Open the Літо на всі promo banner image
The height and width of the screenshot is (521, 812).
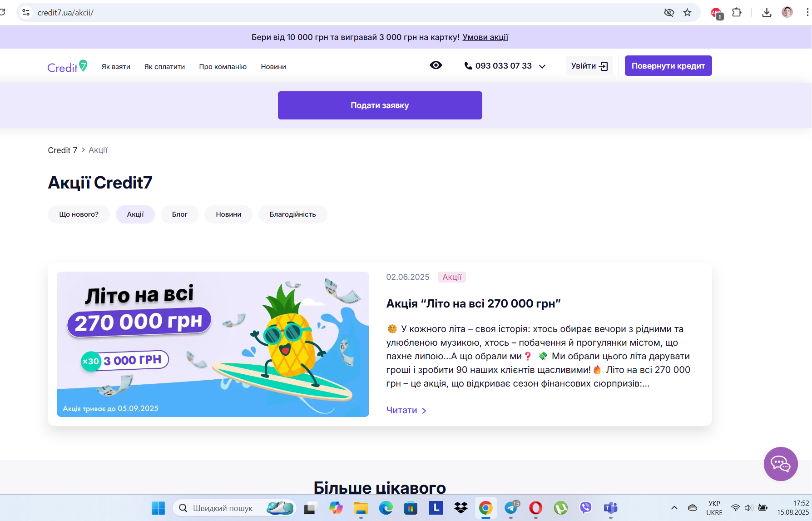point(213,344)
